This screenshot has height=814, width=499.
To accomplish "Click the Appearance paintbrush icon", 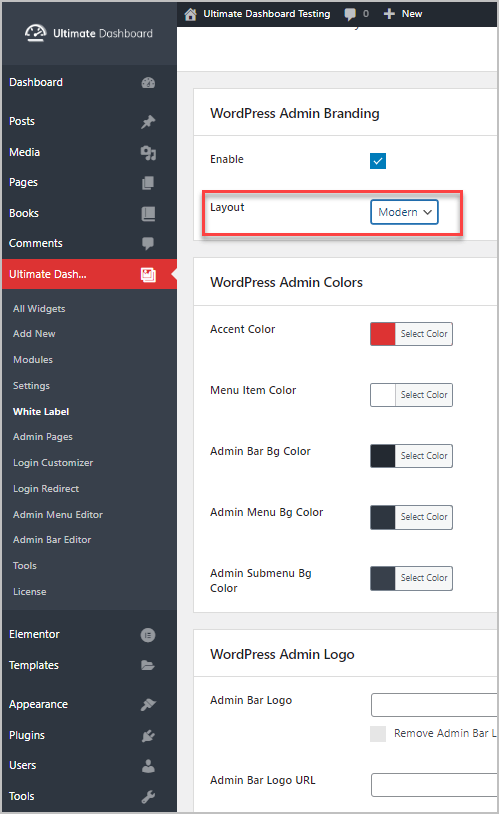I will pyautogui.click(x=148, y=704).
